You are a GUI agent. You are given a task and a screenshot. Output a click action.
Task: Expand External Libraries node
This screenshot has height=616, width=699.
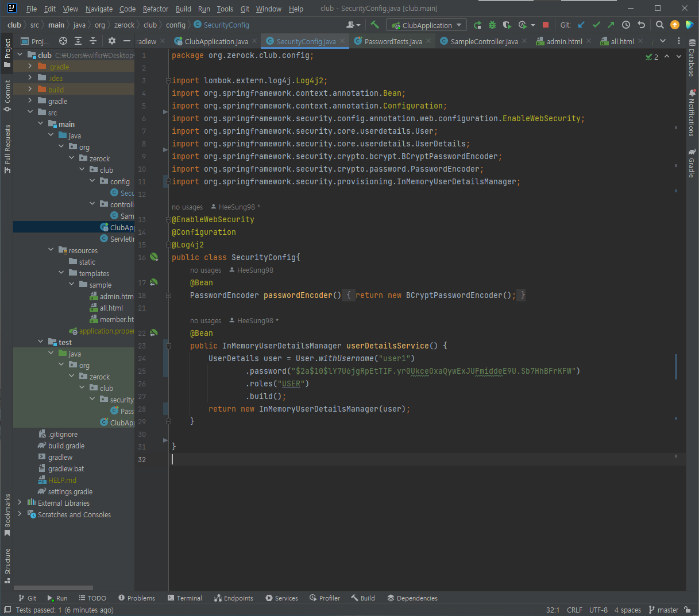(20, 503)
